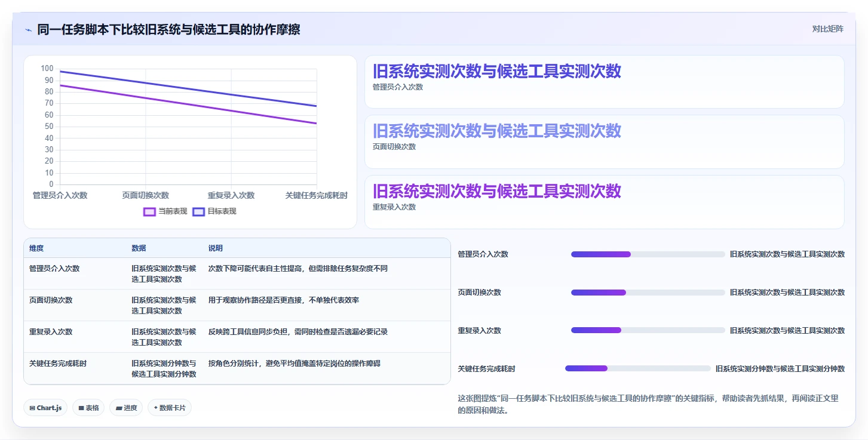The height and width of the screenshot is (440, 868).
Task: Click the 说明 column header
Action: tap(216, 248)
